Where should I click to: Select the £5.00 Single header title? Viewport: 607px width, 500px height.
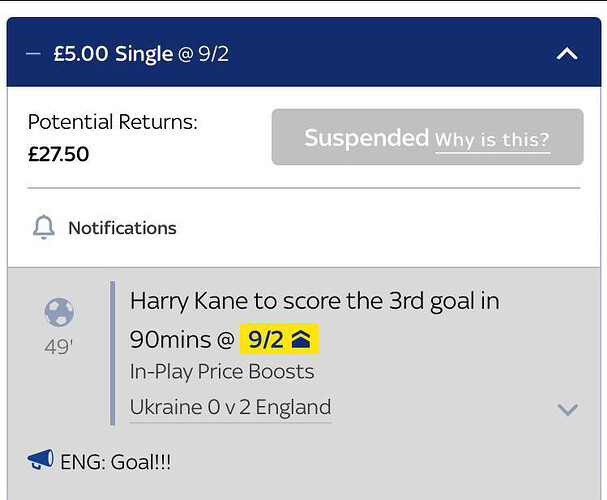point(113,53)
